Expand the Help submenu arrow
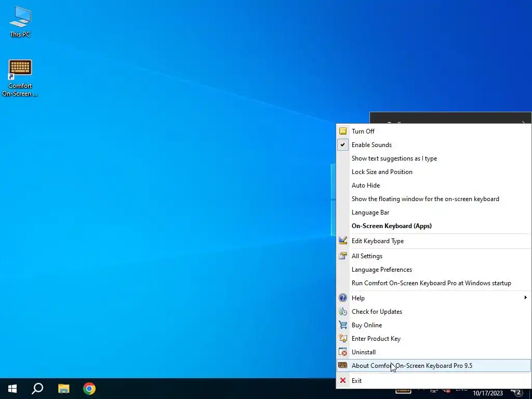The width and height of the screenshot is (532, 399). click(525, 298)
